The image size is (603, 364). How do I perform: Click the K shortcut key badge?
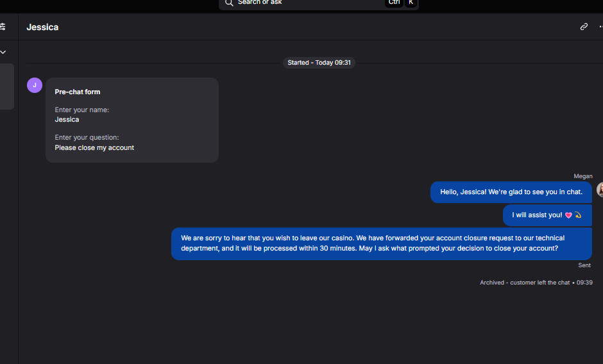point(411,3)
